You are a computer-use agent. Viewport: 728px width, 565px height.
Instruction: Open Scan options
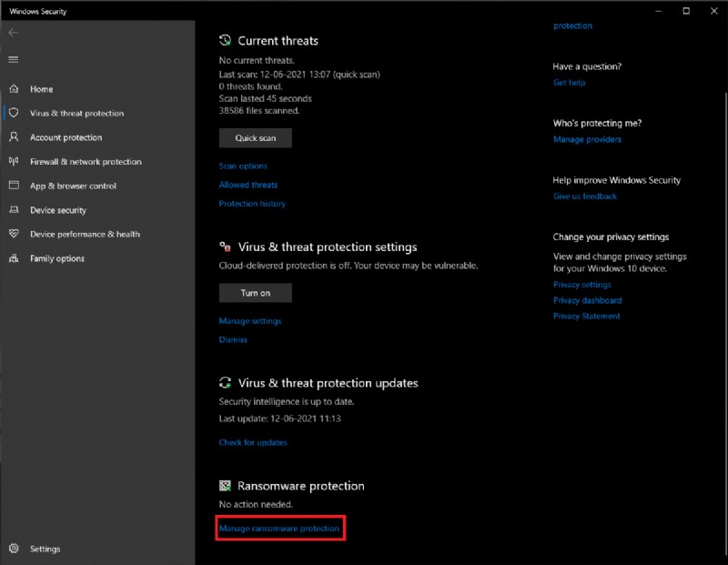tap(242, 166)
